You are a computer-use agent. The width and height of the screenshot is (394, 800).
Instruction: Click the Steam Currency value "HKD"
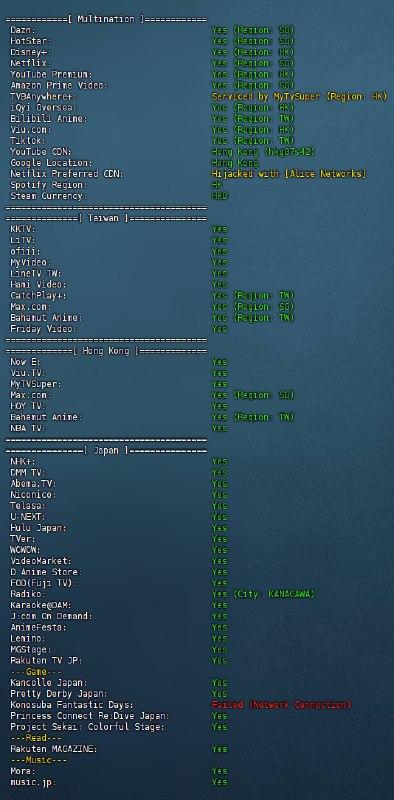[219, 196]
